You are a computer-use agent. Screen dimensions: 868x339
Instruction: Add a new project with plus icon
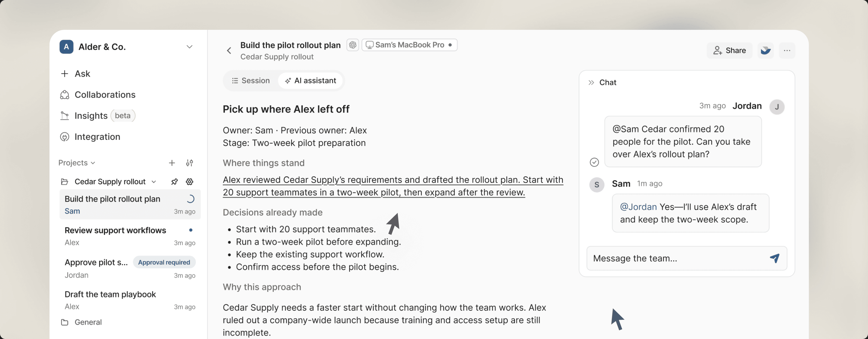(x=172, y=163)
